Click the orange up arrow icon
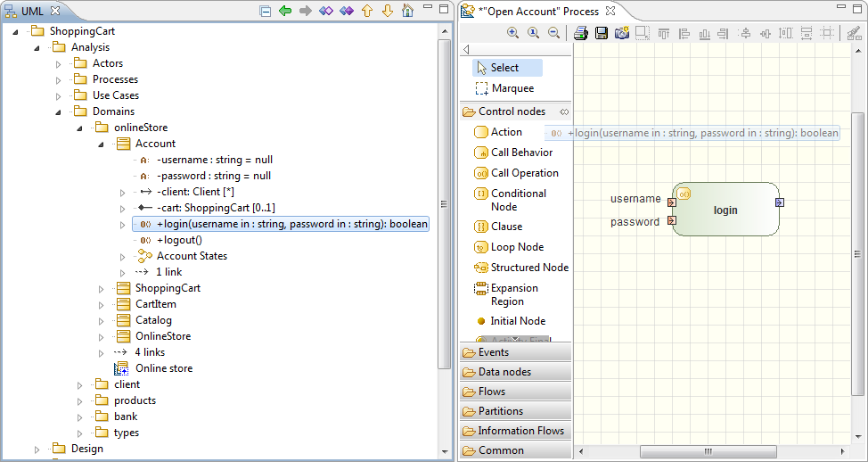This screenshot has height=462, width=868. (x=367, y=11)
